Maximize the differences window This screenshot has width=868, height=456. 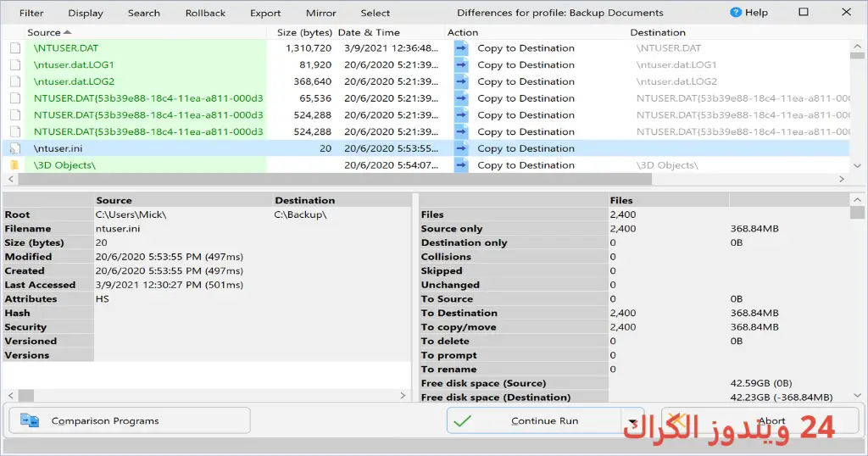click(804, 12)
